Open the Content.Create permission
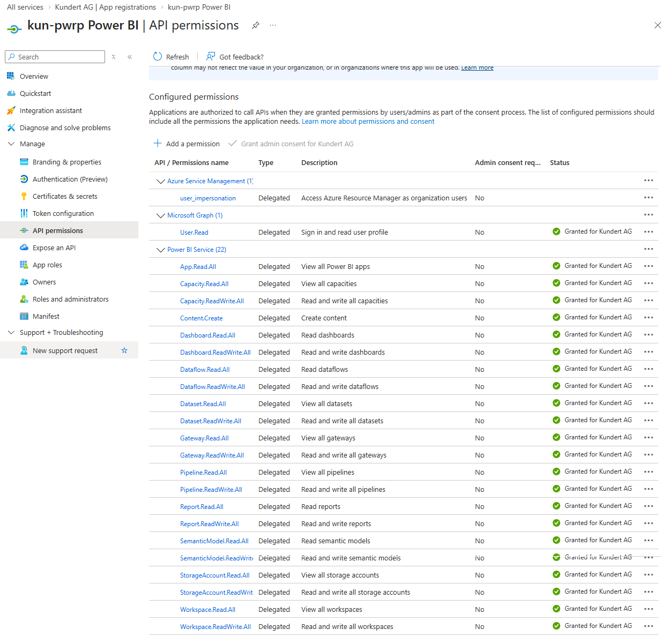The width and height of the screenshot is (661, 644). tap(201, 318)
